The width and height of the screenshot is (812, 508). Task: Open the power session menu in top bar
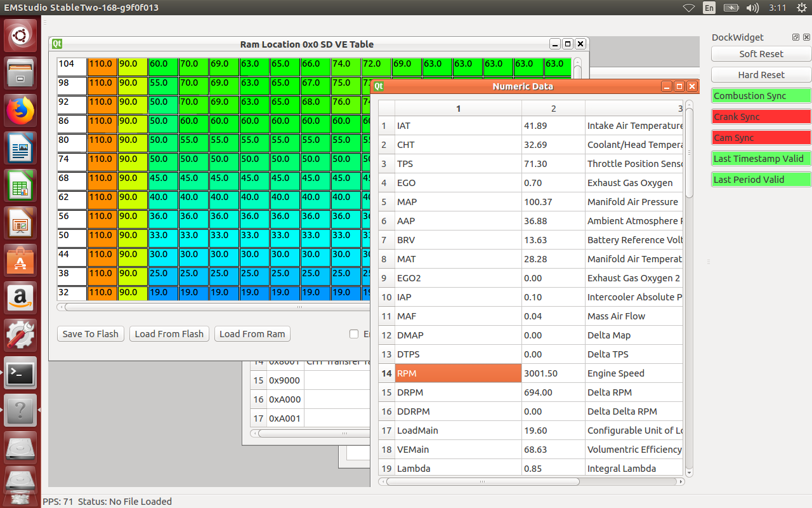(x=801, y=8)
